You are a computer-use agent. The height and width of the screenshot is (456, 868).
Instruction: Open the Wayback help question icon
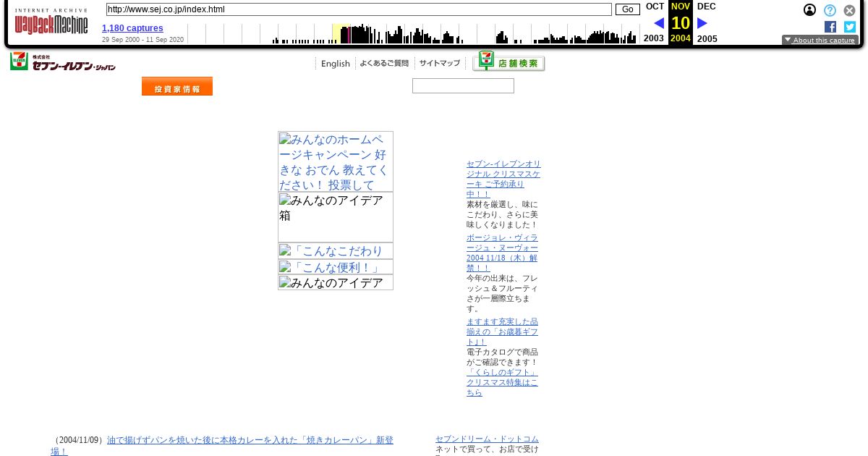830,10
